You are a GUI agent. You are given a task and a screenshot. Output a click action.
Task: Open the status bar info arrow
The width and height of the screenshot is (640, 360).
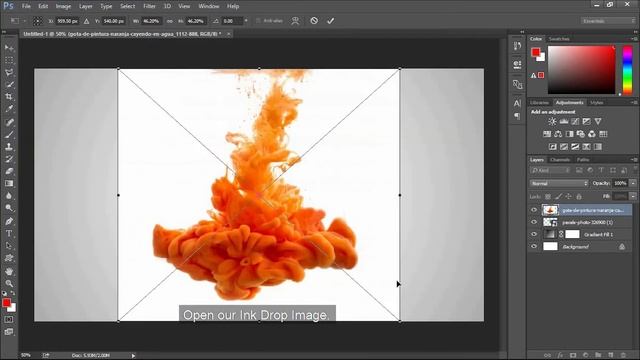pos(133,356)
